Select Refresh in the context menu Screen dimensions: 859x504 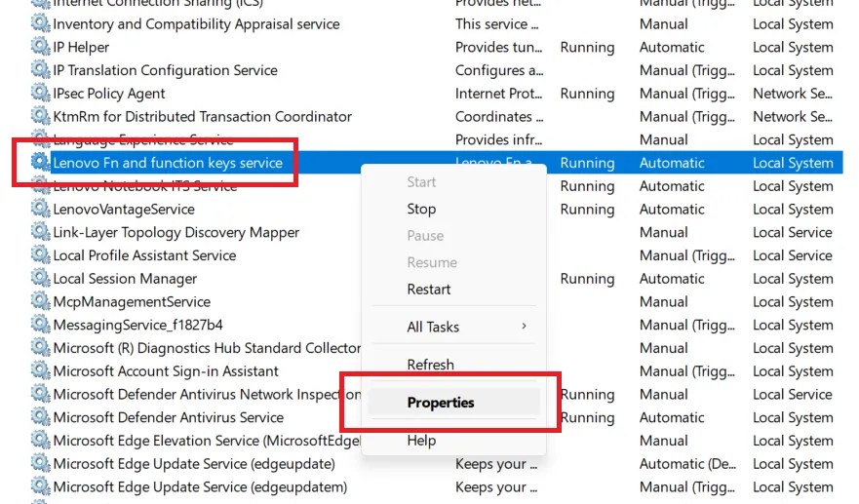tap(430, 365)
